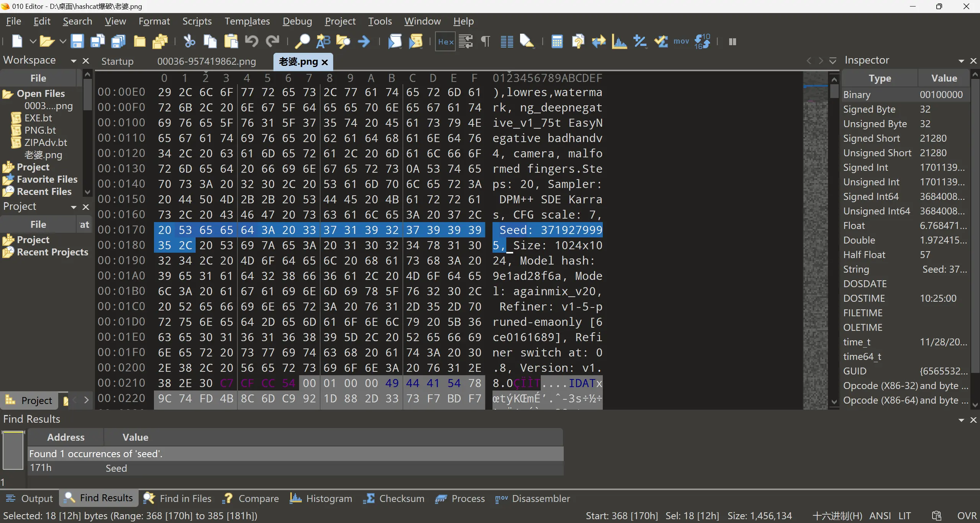Click the Save file toolbar icon
This screenshot has width=980, height=523.
click(x=77, y=41)
